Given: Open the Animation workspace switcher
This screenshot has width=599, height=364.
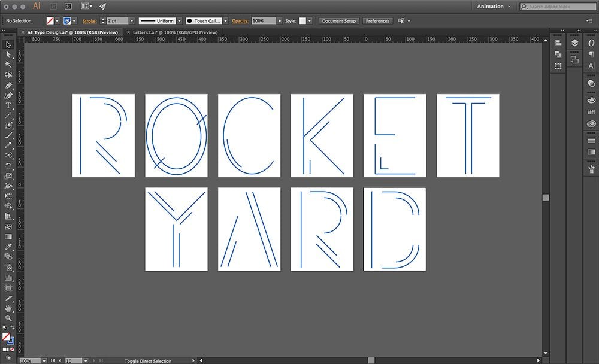Looking at the screenshot, I should [x=494, y=7].
